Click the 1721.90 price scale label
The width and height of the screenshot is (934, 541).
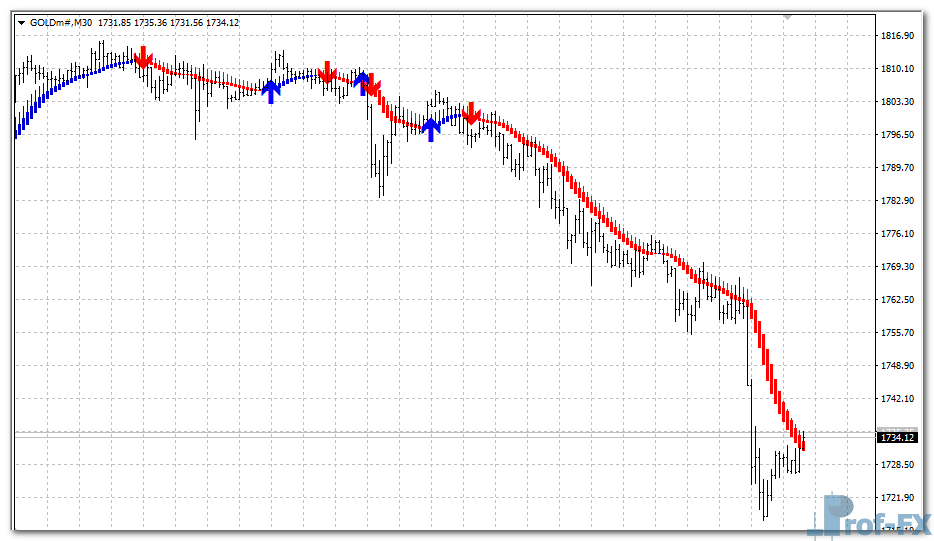[896, 498]
